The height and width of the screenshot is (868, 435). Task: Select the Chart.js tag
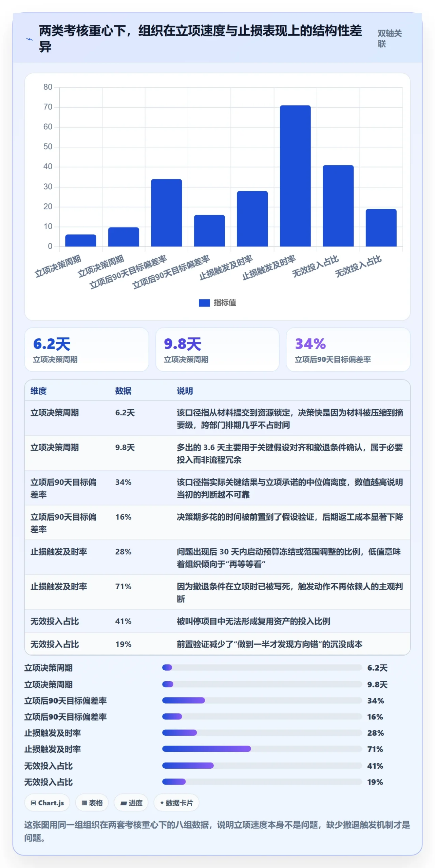47,803
